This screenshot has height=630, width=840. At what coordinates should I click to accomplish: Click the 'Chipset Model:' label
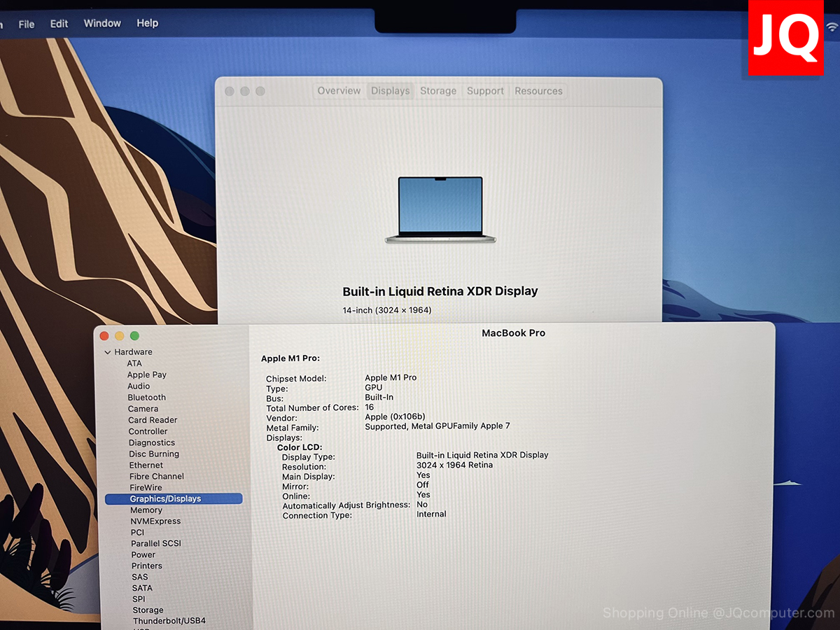296,379
